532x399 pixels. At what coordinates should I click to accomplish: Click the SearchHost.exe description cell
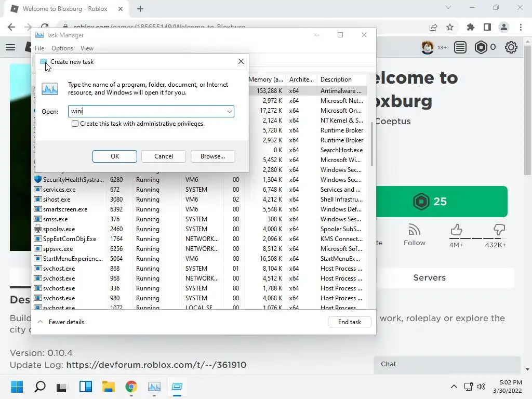point(341,150)
